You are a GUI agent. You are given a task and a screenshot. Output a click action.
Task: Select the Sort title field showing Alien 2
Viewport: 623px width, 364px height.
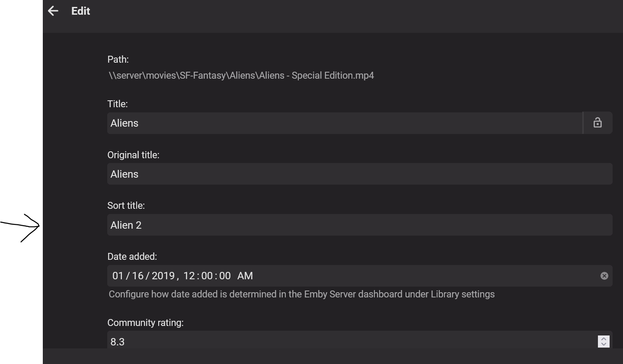303,225
